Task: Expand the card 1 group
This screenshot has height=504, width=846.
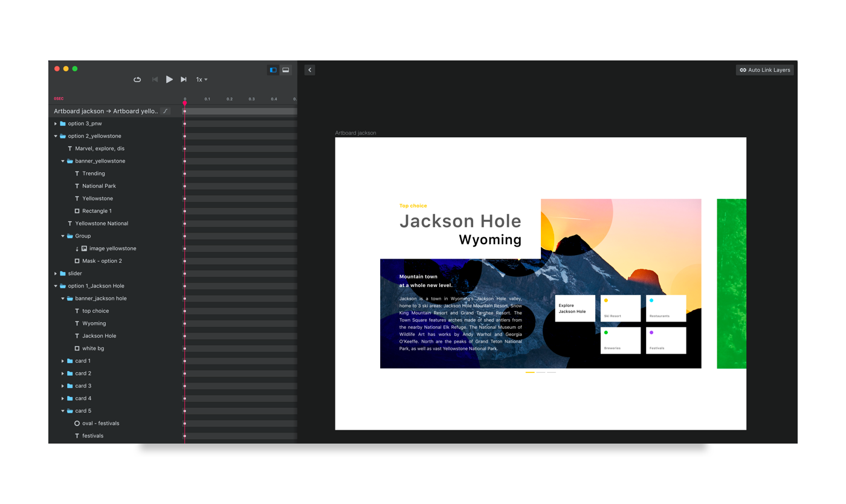Action: (x=61, y=360)
